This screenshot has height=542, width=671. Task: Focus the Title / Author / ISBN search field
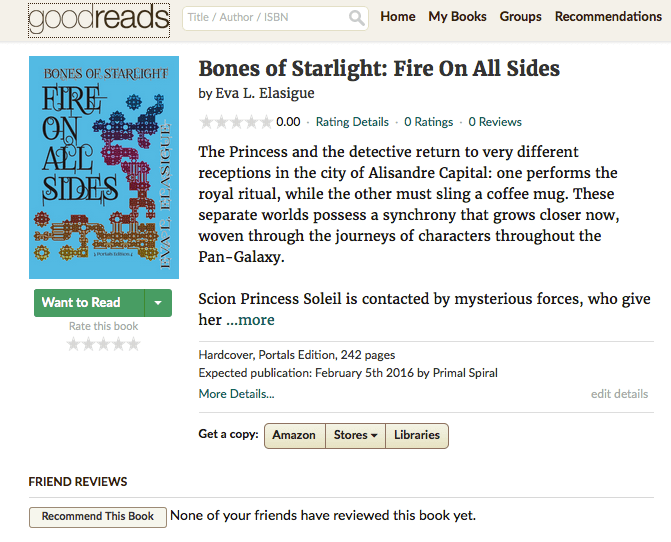265,18
